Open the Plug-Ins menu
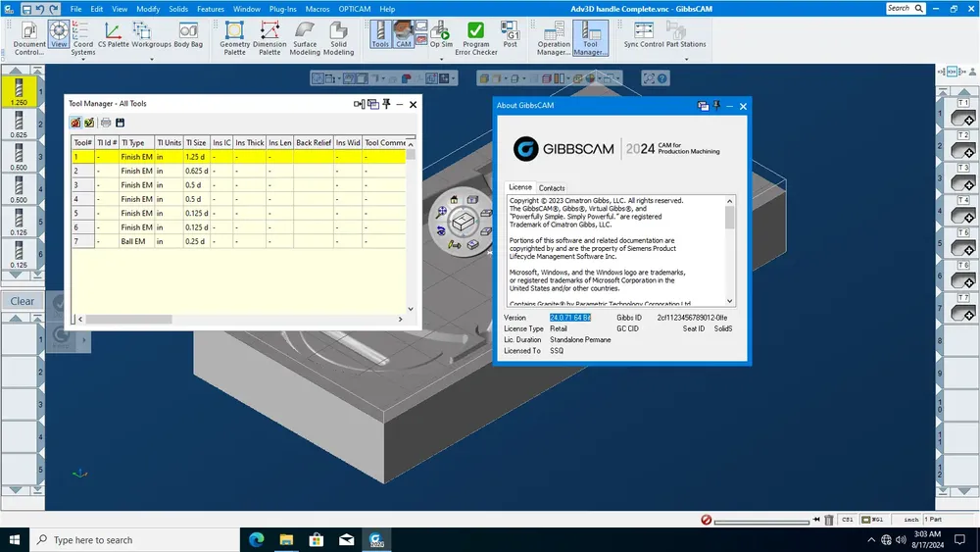This screenshot has height=552, width=980. click(282, 9)
